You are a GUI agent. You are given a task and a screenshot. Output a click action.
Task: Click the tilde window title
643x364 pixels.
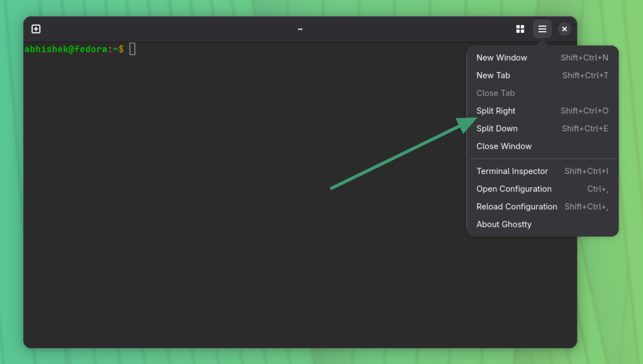(300, 29)
